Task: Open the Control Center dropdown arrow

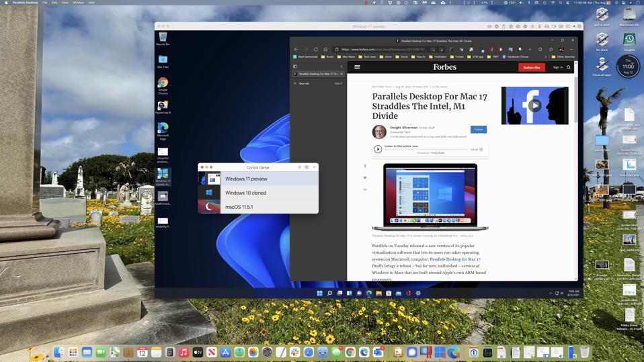Action: click(x=314, y=167)
